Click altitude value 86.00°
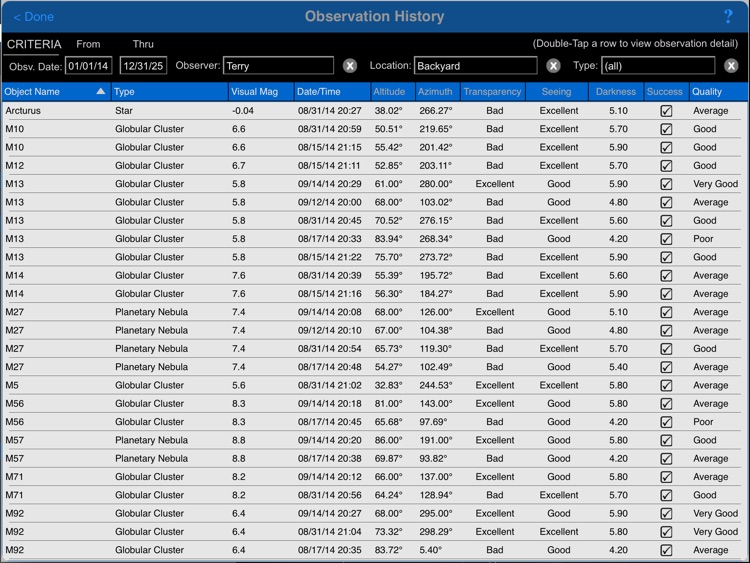 tap(388, 440)
